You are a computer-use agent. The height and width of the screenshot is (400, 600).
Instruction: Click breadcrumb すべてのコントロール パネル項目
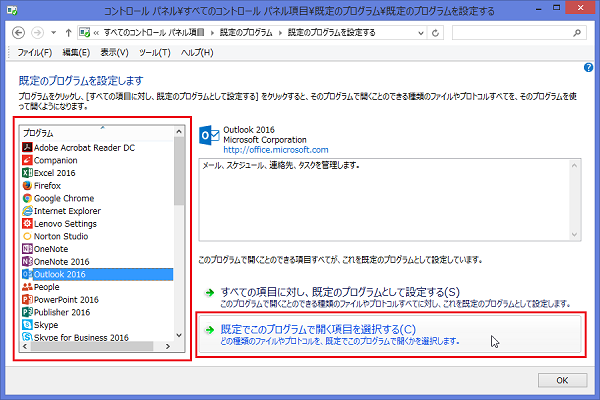pos(154,33)
